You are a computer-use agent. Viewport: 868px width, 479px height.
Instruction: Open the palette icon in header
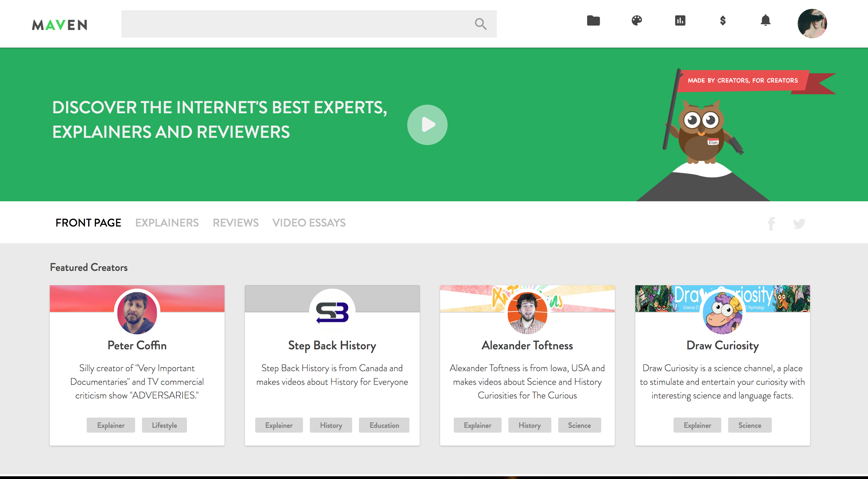tap(637, 20)
